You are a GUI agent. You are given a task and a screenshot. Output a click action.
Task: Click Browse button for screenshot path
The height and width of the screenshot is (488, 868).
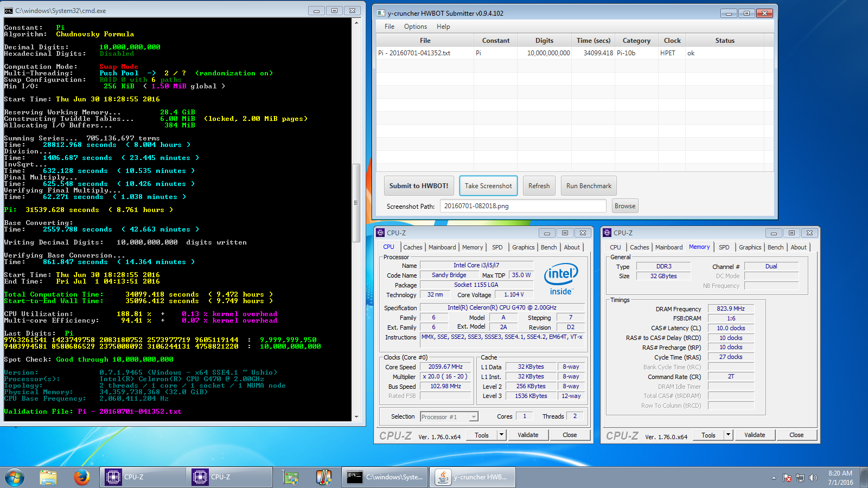click(625, 206)
